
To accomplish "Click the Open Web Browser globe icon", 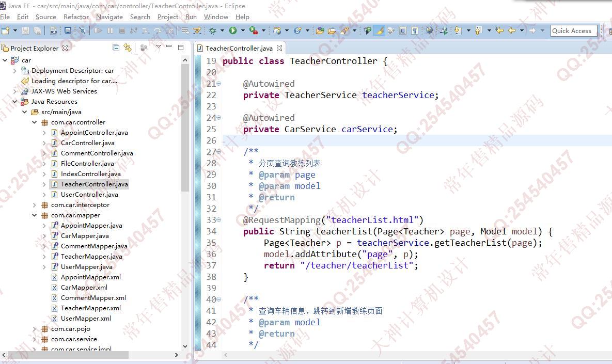I will pos(429,30).
